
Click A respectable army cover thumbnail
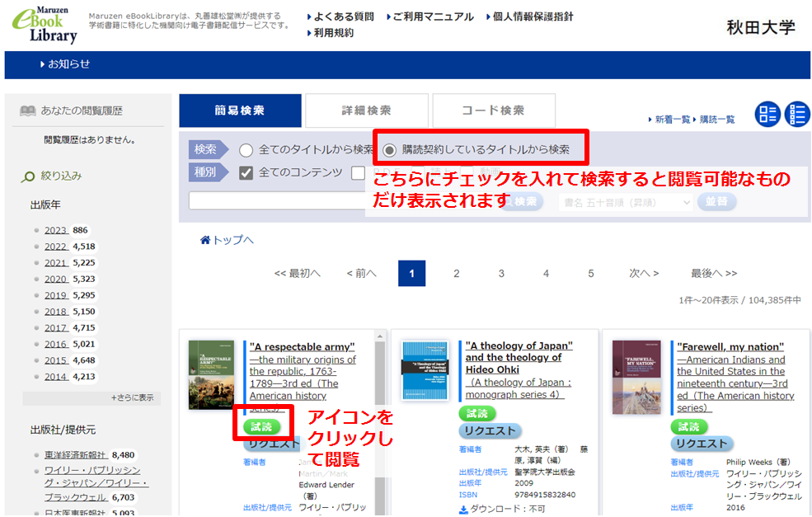pyautogui.click(x=211, y=375)
